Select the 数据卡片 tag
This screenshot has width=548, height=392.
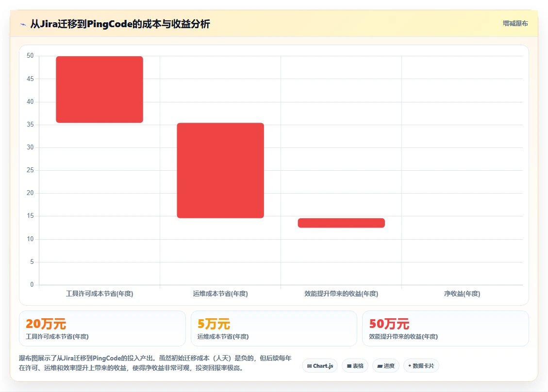pyautogui.click(x=421, y=366)
